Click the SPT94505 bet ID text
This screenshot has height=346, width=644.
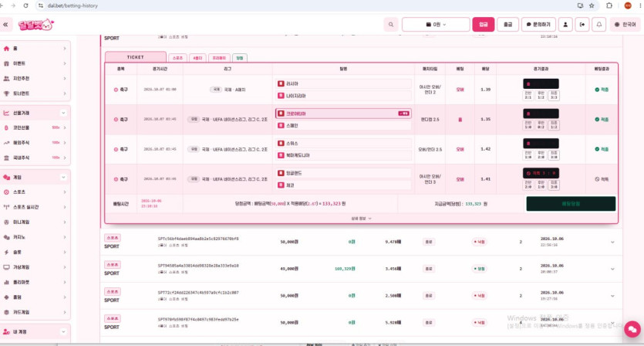(198, 266)
